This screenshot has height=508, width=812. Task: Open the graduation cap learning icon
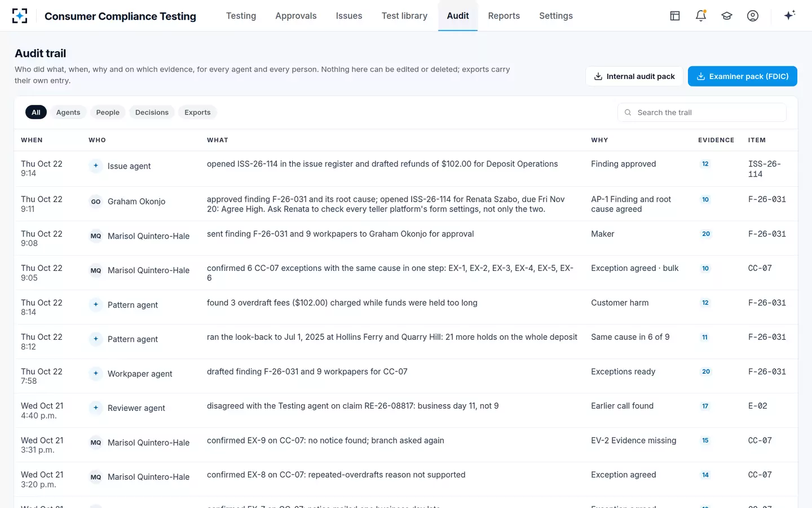click(x=727, y=16)
